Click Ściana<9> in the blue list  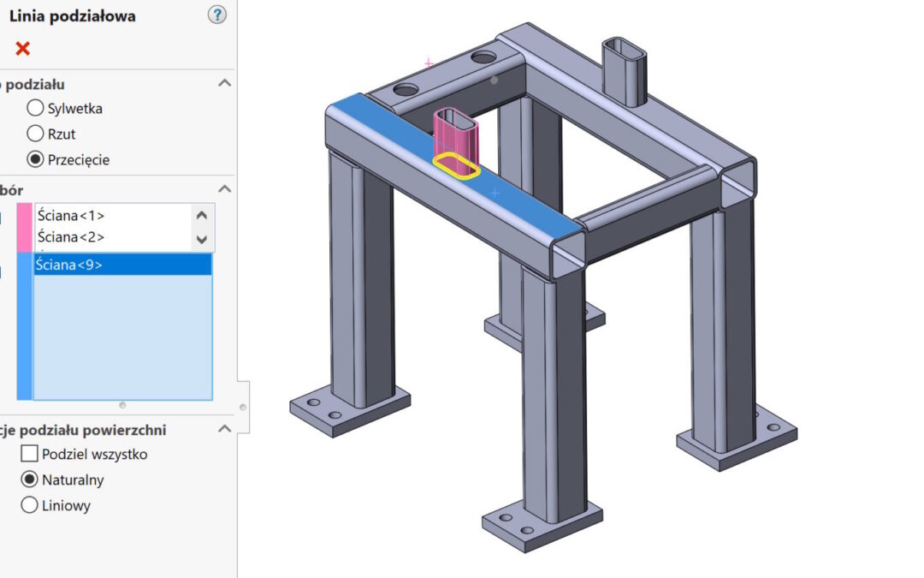[68, 265]
